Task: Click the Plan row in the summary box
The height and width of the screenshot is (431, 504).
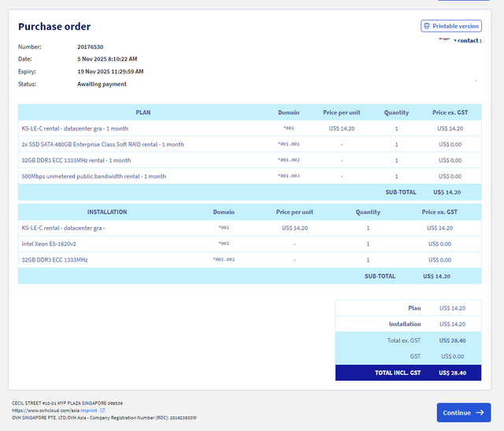Action: pos(408,308)
